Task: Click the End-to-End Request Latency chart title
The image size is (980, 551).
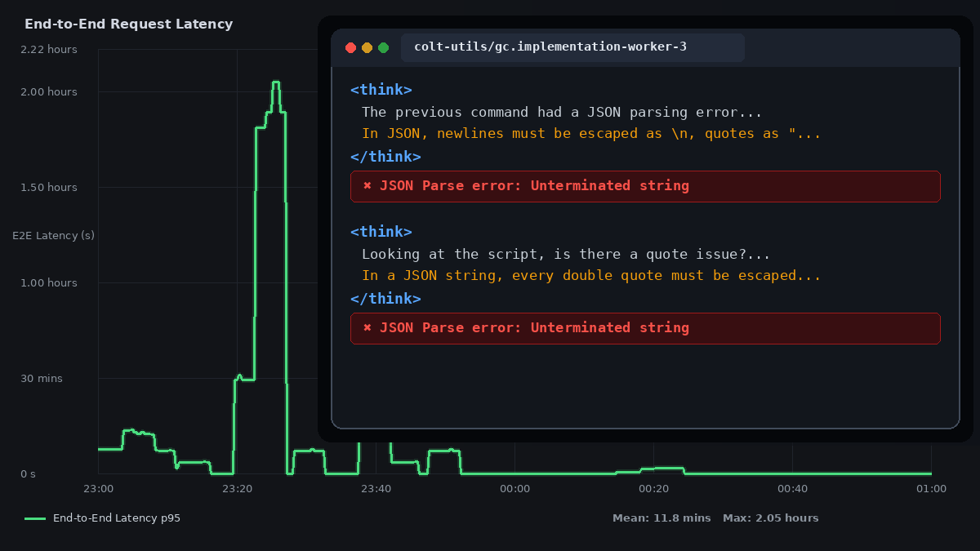Action: pyautogui.click(x=129, y=24)
